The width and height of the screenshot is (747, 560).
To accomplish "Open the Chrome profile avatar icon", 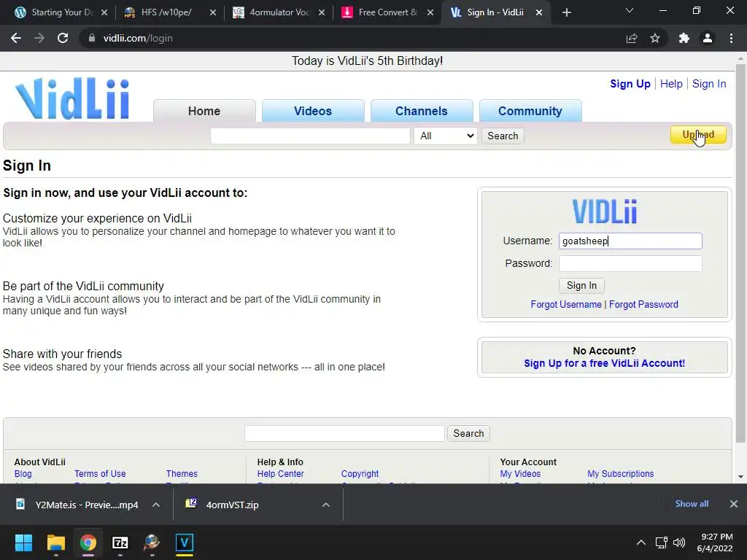I will coord(708,38).
